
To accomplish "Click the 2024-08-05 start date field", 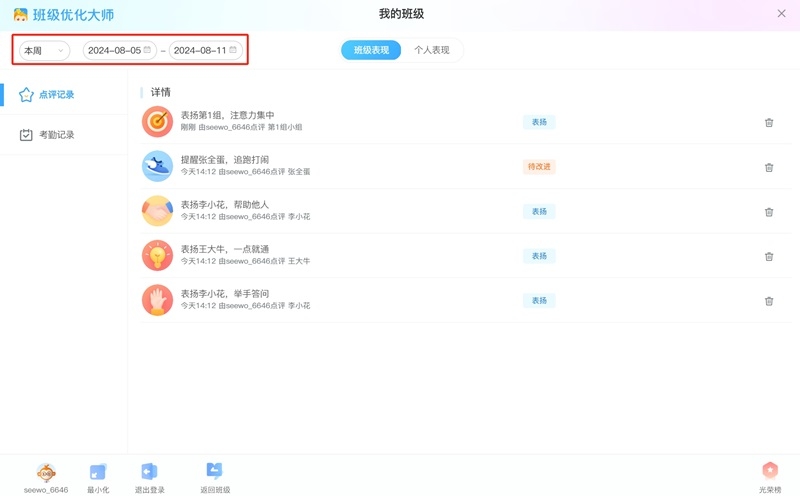I will click(x=120, y=51).
